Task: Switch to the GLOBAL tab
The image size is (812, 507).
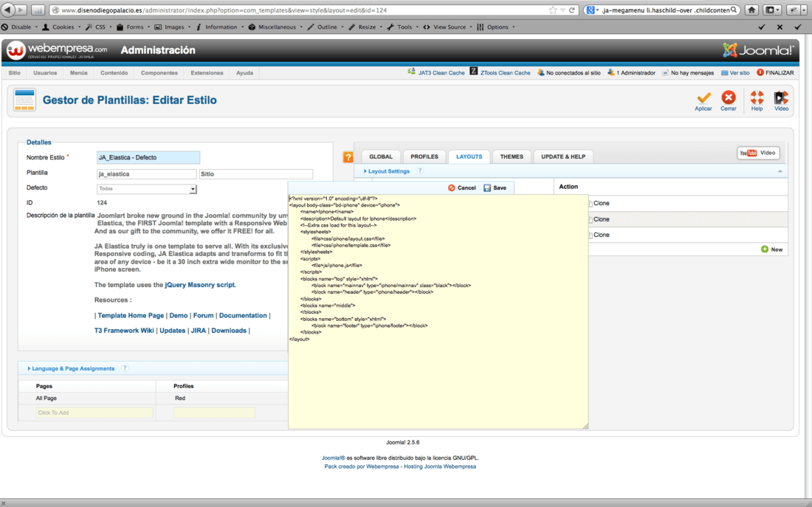Action: 381,157
